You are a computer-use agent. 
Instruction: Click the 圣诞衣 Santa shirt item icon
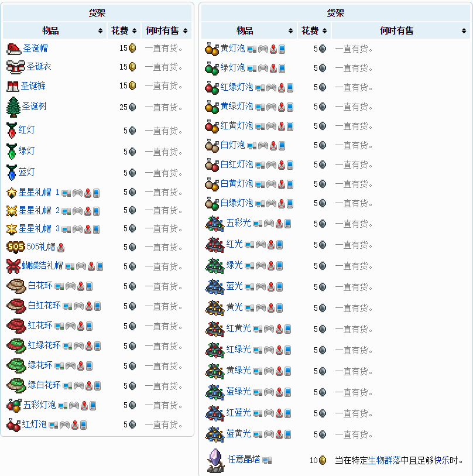pyautogui.click(x=15, y=67)
